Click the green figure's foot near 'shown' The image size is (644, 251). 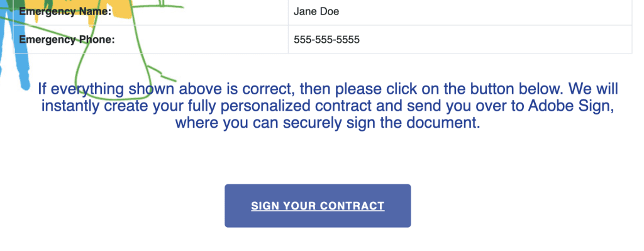162,74
